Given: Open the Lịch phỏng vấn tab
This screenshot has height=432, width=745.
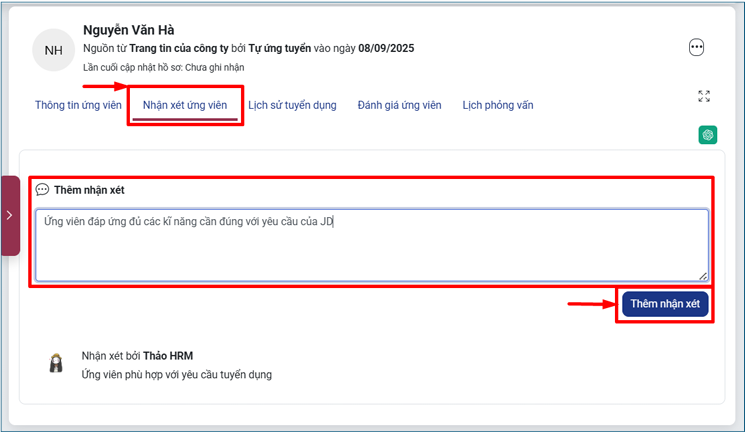Looking at the screenshot, I should [x=497, y=105].
